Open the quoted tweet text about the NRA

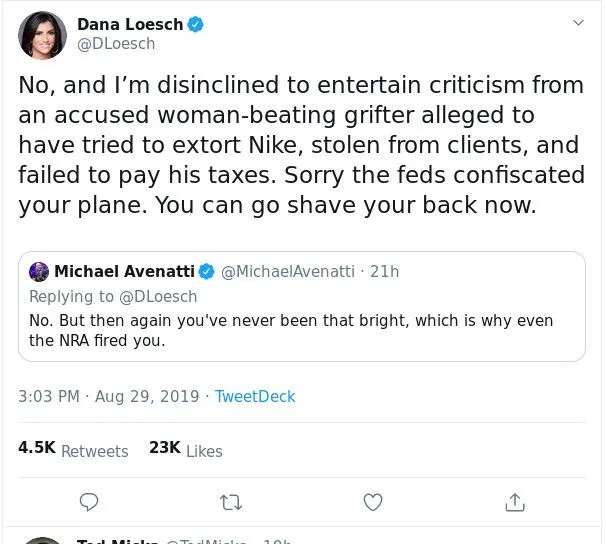point(290,330)
